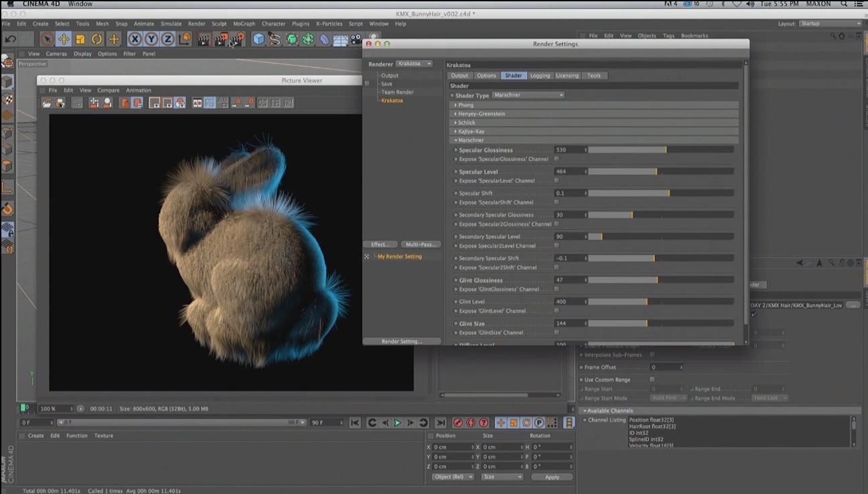The image size is (868, 494).
Task: Switch to the Options tab
Action: pyautogui.click(x=486, y=76)
